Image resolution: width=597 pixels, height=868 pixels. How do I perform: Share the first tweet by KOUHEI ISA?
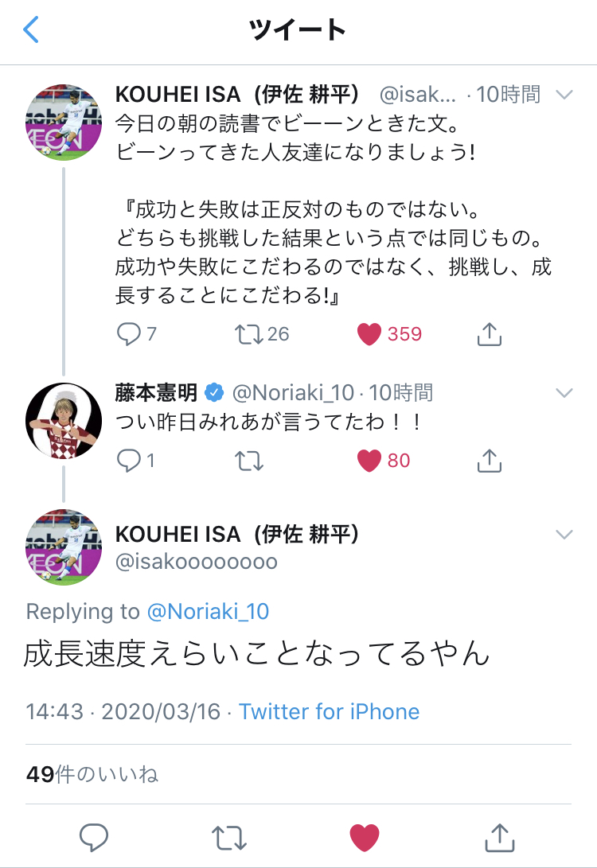tap(489, 334)
